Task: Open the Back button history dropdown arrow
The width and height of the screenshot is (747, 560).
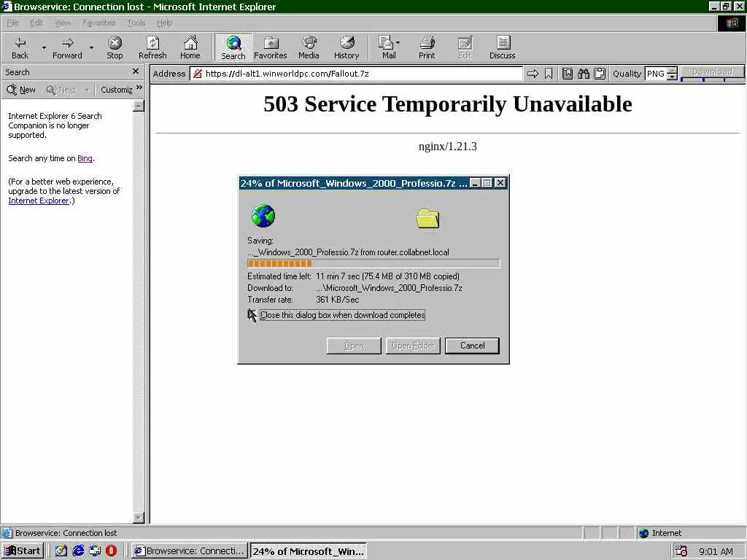Action: [x=44, y=47]
